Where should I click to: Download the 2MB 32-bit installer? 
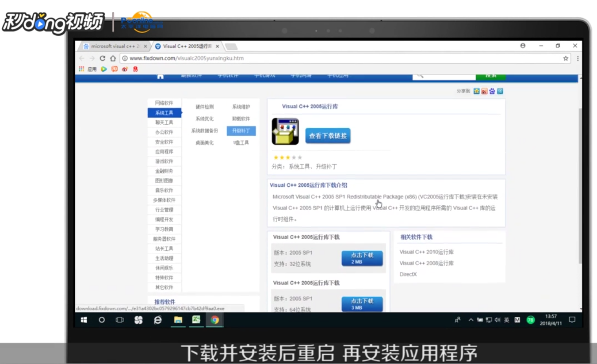pos(362,258)
